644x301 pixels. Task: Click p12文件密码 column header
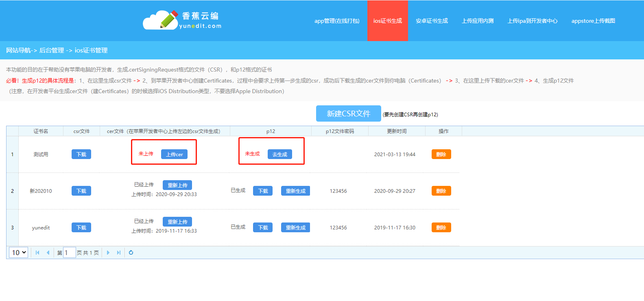coord(340,131)
